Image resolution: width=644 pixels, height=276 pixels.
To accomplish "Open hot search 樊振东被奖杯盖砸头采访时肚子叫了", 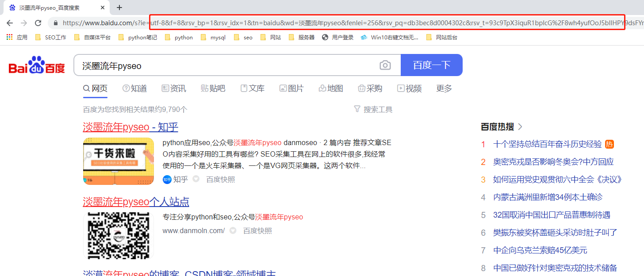I will point(555,233).
